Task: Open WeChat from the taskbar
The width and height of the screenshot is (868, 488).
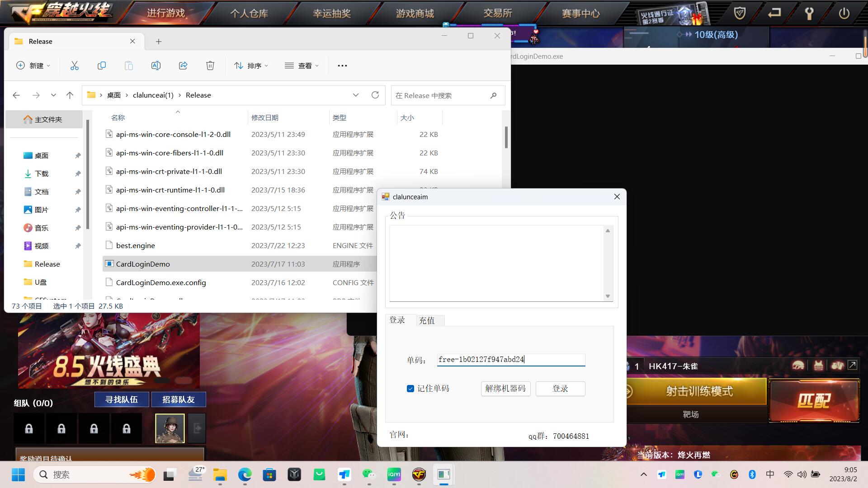Action: point(369,474)
